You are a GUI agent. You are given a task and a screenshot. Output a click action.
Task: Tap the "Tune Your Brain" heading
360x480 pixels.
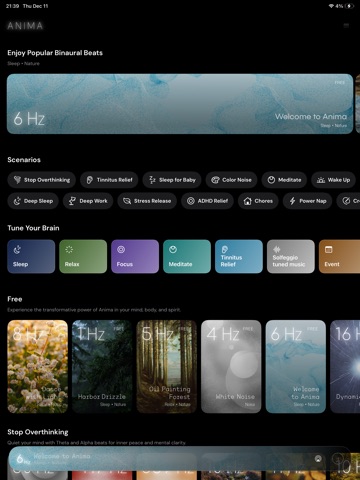coord(33,228)
